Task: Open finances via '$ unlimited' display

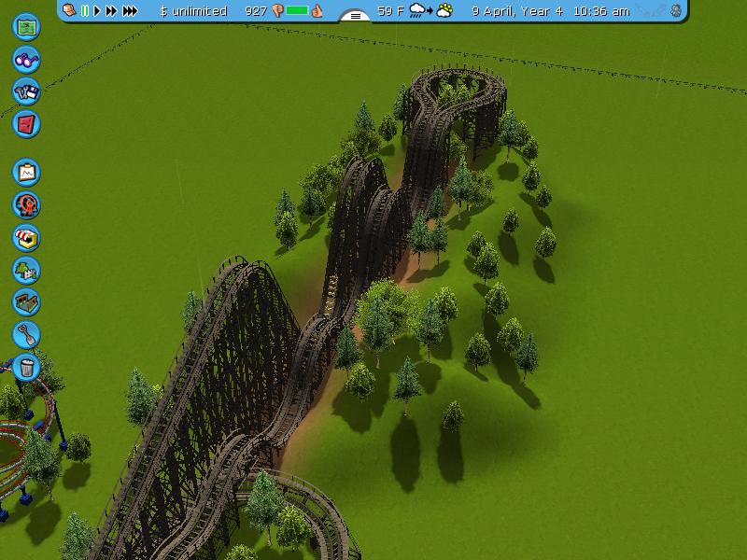Action: 193,11
